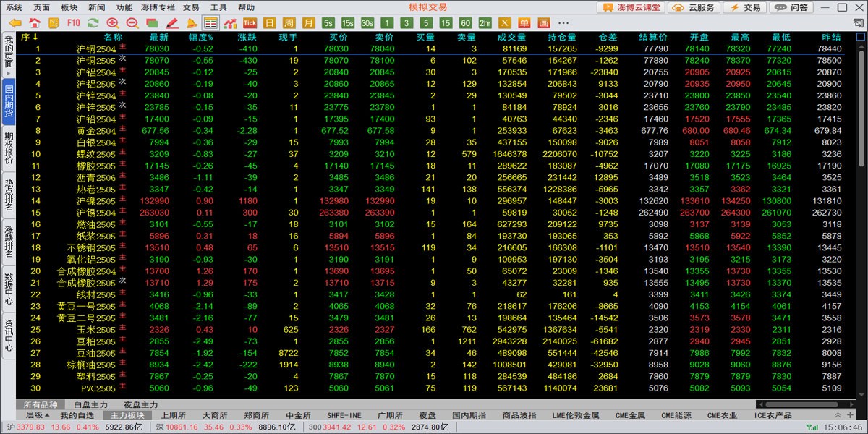Image resolution: width=868 pixels, height=434 pixels.
Task: Expand the 层级 level selector
Action: (38, 415)
